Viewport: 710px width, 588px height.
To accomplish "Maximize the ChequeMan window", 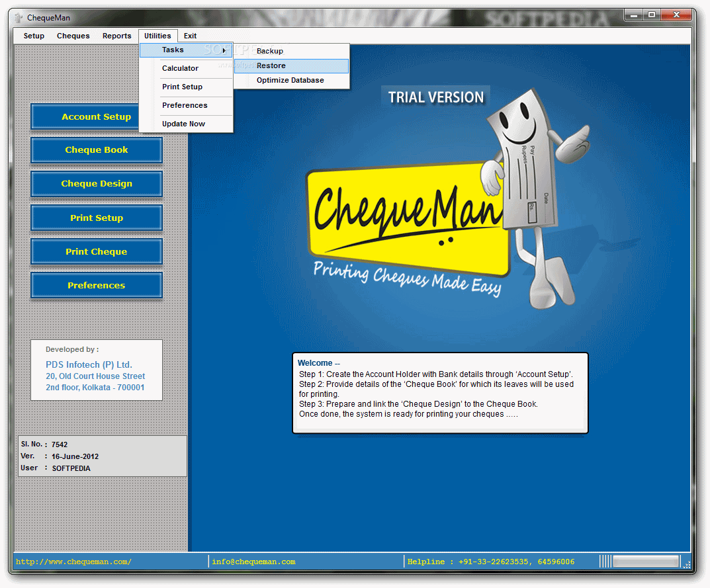I will [x=652, y=15].
